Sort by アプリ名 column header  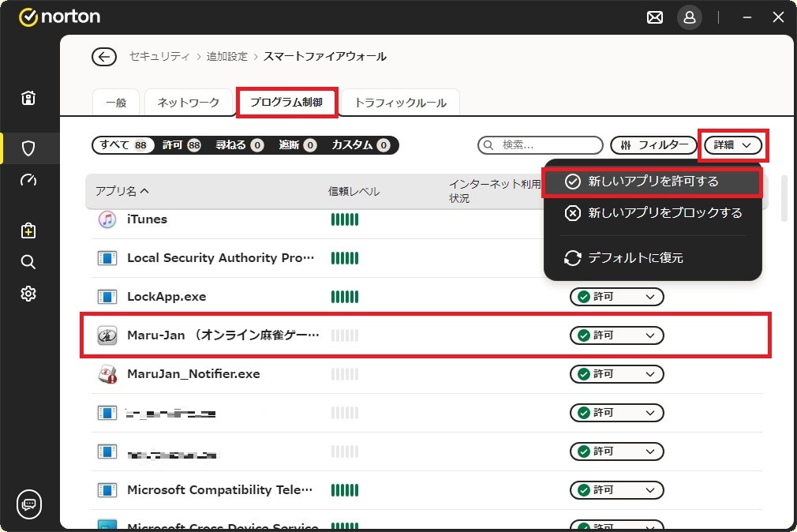(122, 191)
